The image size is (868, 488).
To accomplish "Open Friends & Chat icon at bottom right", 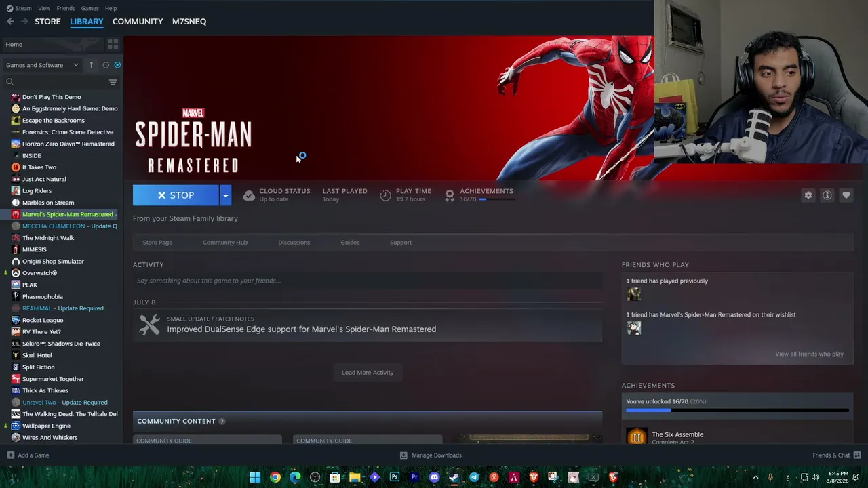I will pos(857,455).
